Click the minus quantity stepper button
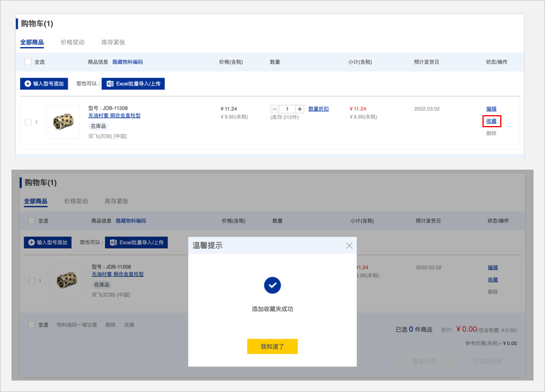This screenshot has width=545, height=392. tap(275, 109)
